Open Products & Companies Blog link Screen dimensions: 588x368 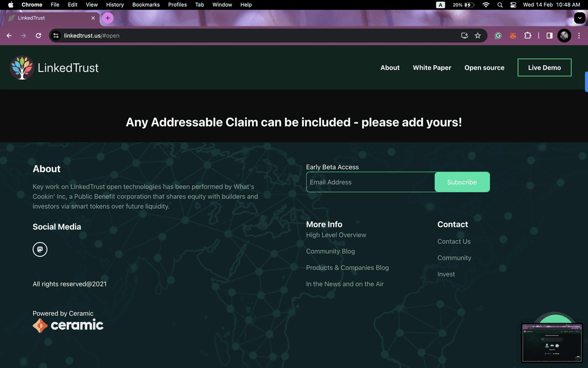pyautogui.click(x=347, y=268)
